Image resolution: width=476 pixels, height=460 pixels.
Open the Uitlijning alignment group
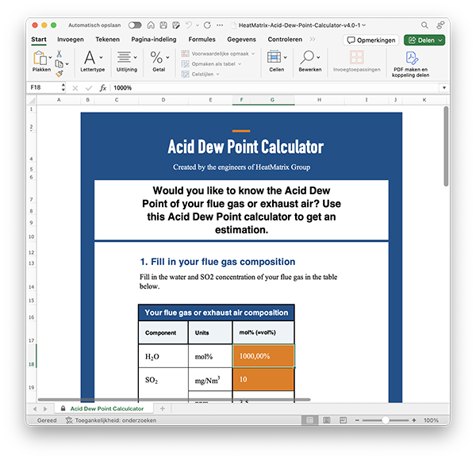coord(127,61)
